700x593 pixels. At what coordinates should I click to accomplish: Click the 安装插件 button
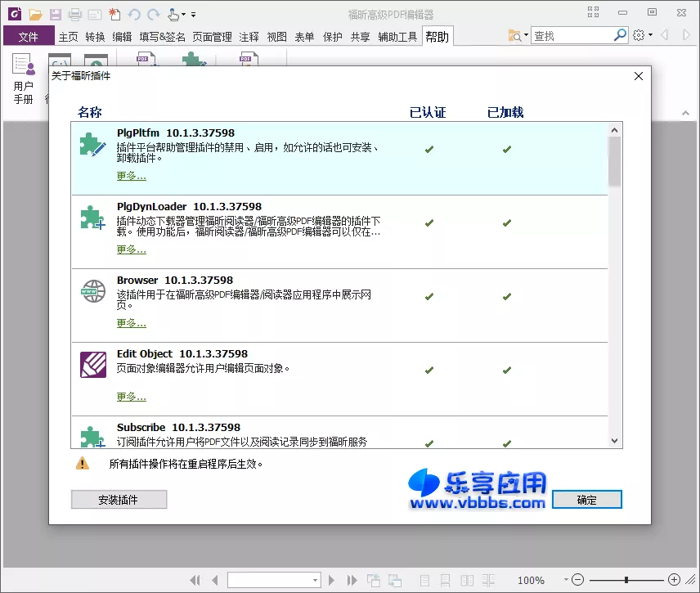coord(119,499)
